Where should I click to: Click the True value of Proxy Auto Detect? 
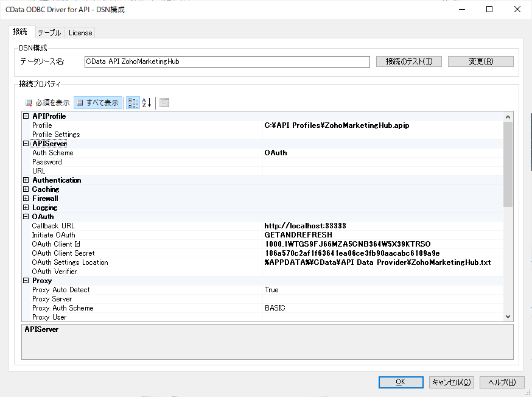click(x=271, y=290)
